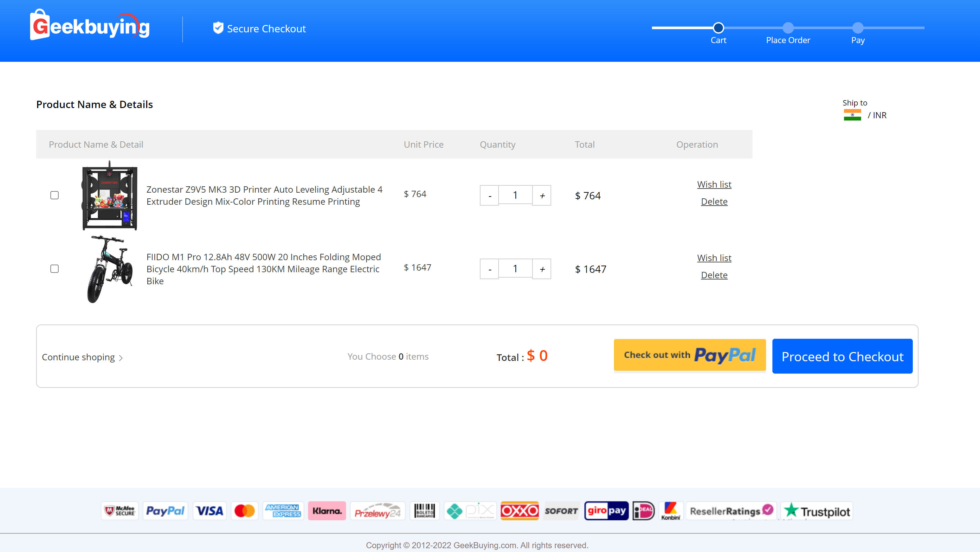Click the You Choose 0 items text
Viewport: 980px width, 552px height.
pyautogui.click(x=388, y=356)
